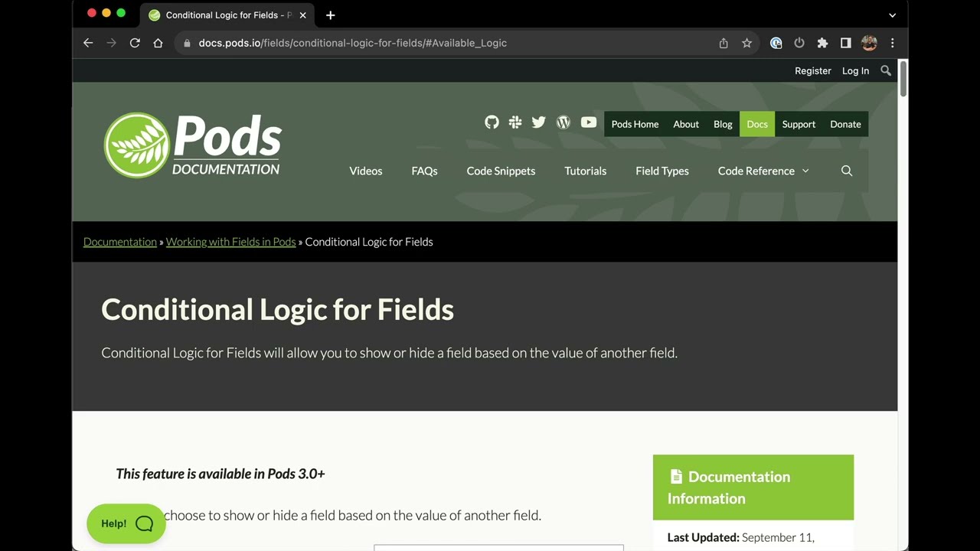Reload the page with the refresh icon
The image size is (980, 551).
click(135, 43)
